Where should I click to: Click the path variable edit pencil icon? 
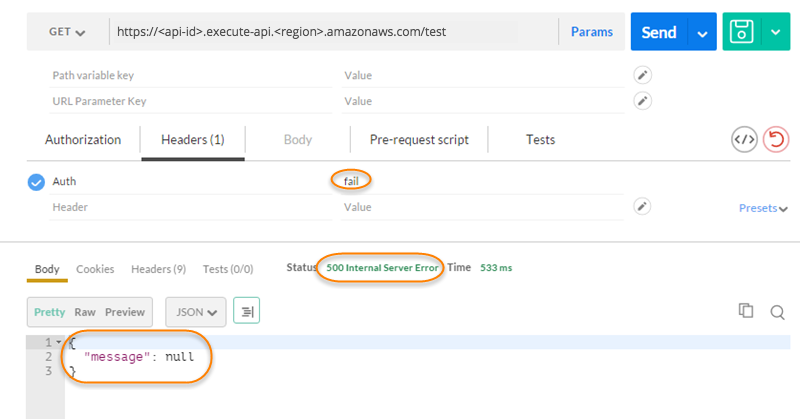coord(644,75)
